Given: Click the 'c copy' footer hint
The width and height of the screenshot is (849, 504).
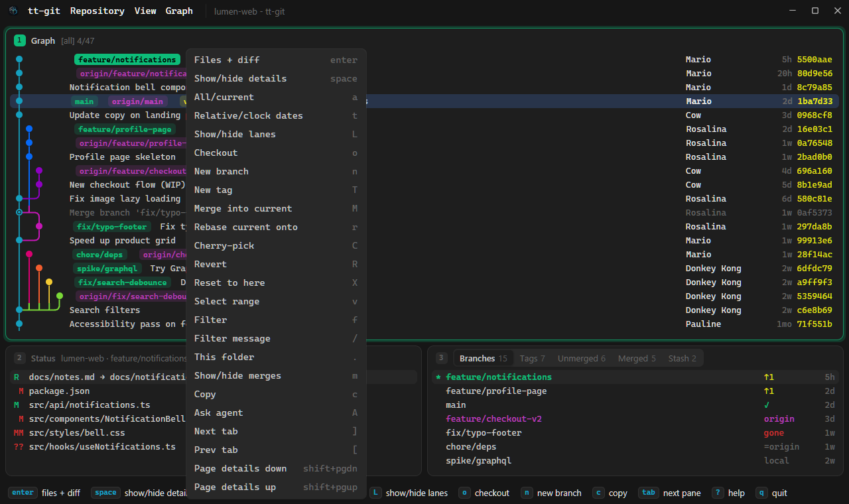Looking at the screenshot, I should [x=610, y=493].
